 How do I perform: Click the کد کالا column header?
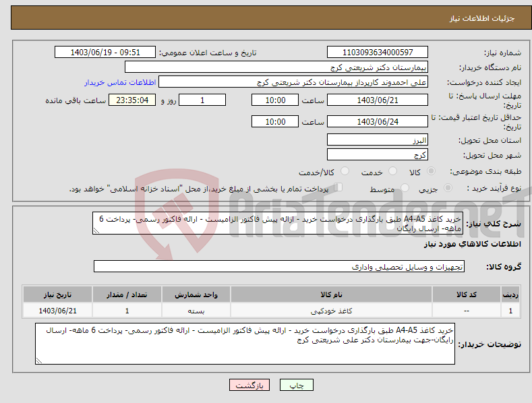click(x=466, y=294)
